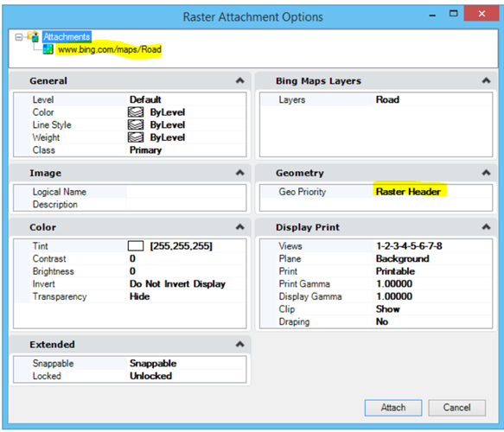504x432 pixels.
Task: Collapse the Image section
Action: [x=239, y=173]
